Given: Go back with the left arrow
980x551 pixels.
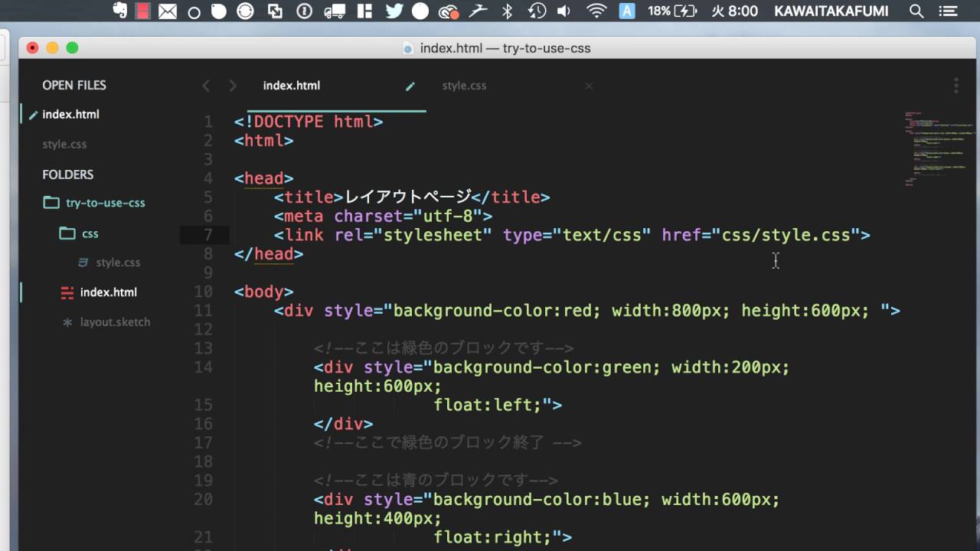Looking at the screenshot, I should pos(205,86).
